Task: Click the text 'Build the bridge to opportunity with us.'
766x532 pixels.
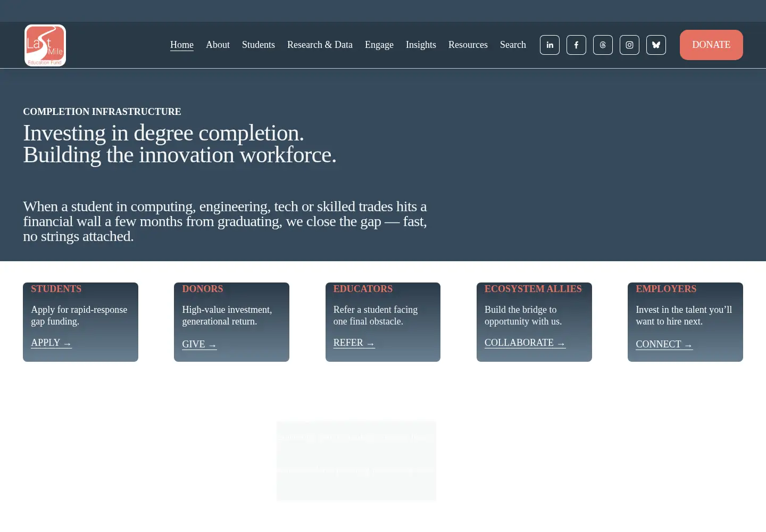Action: coord(523,315)
